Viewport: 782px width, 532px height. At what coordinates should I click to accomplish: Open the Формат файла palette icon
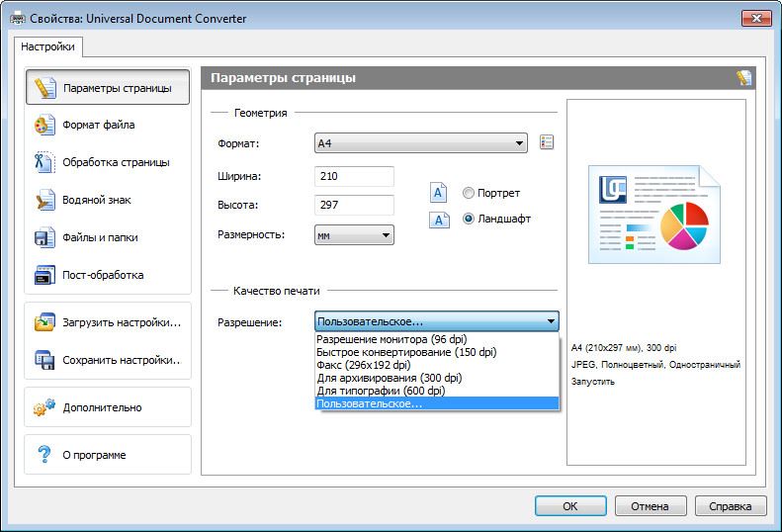pos(44,126)
